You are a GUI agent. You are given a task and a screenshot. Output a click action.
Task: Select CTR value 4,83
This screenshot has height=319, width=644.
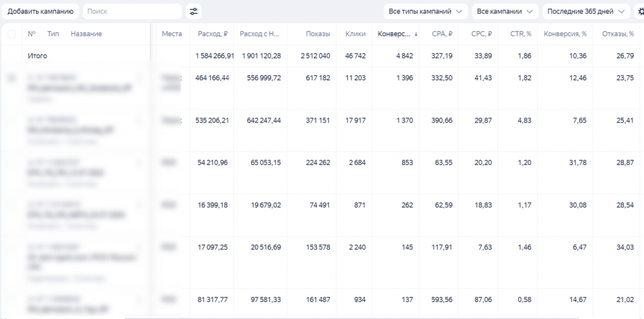[525, 121]
